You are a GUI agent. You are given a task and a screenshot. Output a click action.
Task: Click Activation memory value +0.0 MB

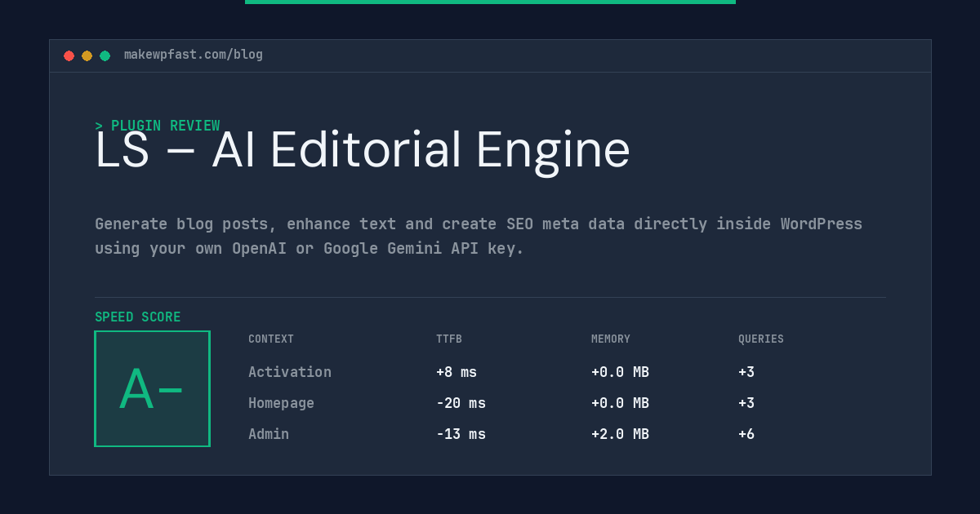coord(620,372)
